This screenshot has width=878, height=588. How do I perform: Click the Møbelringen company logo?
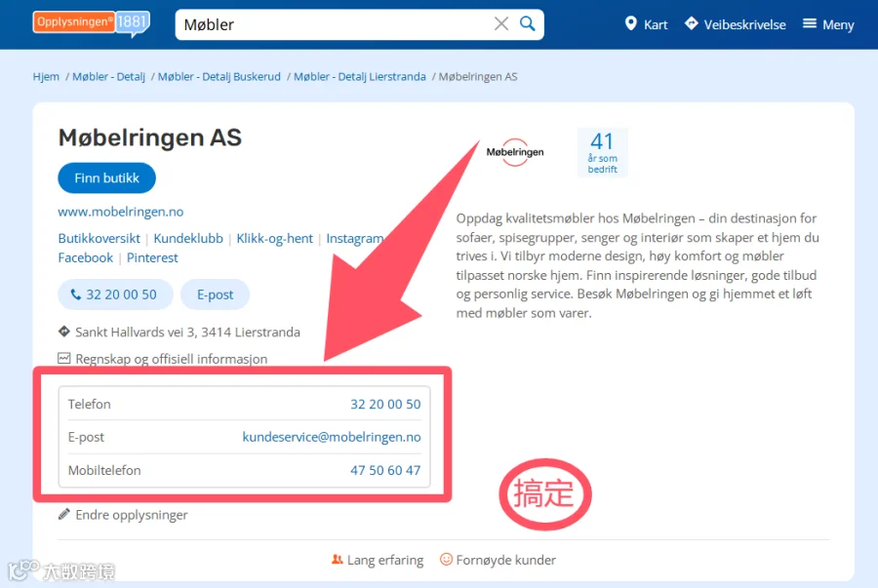pyautogui.click(x=515, y=152)
